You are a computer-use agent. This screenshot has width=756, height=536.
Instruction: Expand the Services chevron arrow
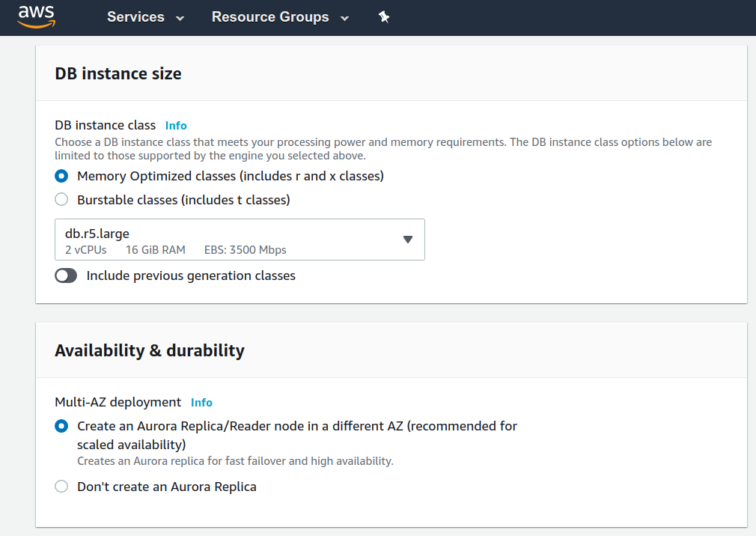click(180, 19)
